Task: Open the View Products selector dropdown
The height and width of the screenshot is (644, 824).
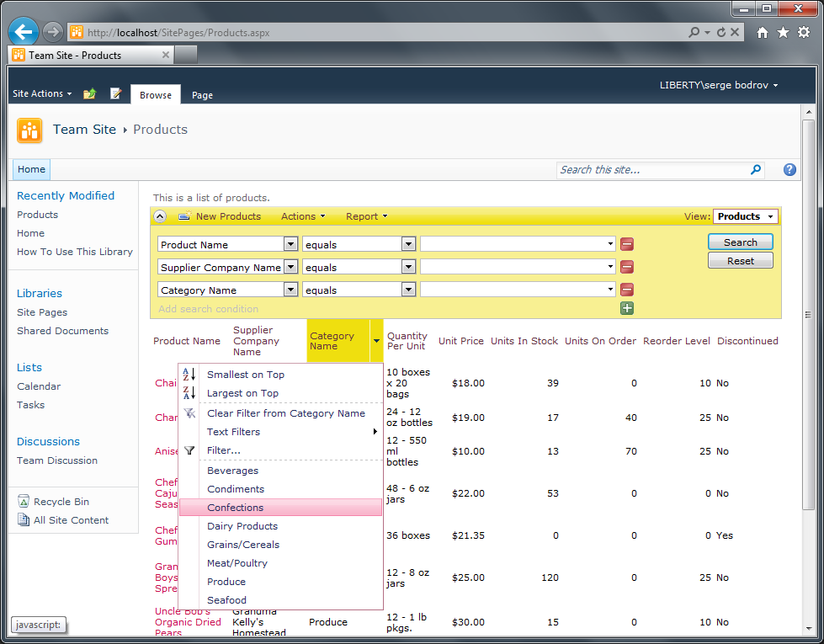Action: (745, 216)
